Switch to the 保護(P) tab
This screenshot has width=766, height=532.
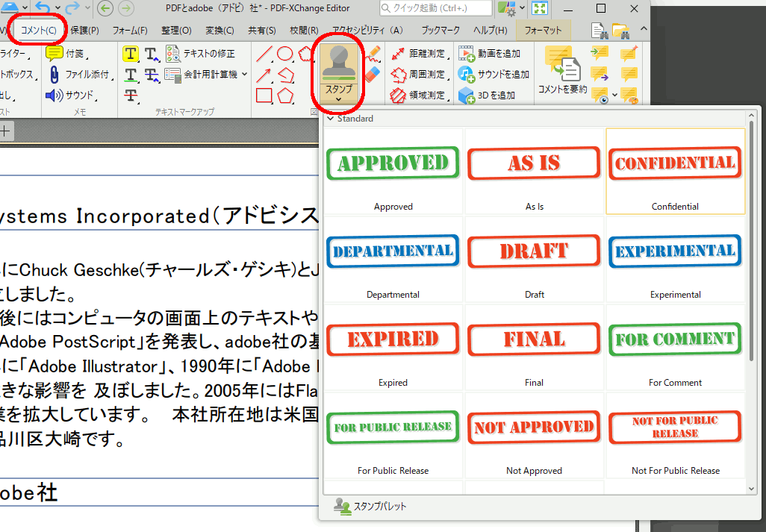pyautogui.click(x=84, y=31)
